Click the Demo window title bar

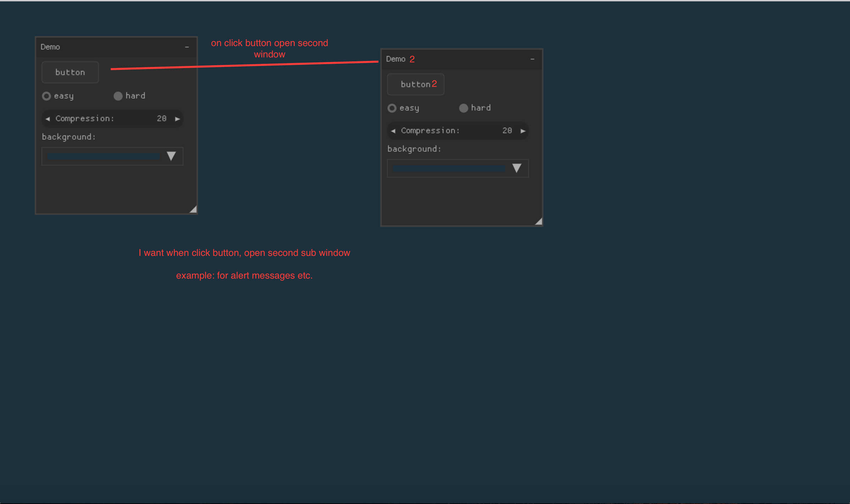(106, 46)
